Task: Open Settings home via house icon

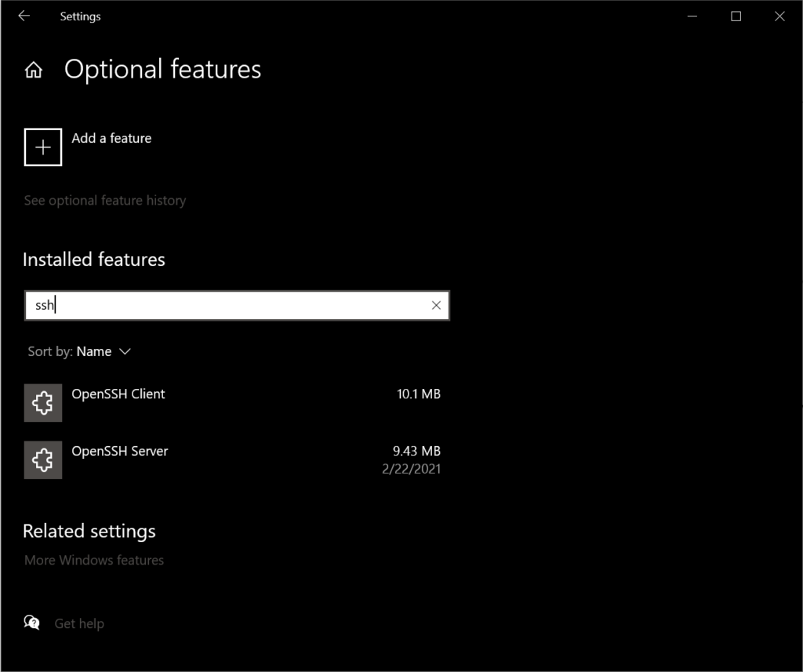Action: point(34,70)
